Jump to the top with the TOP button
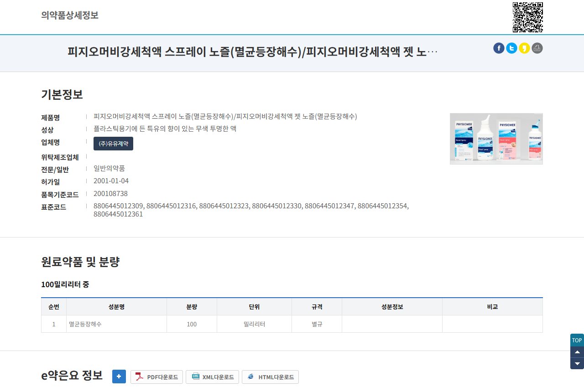 tap(577, 340)
